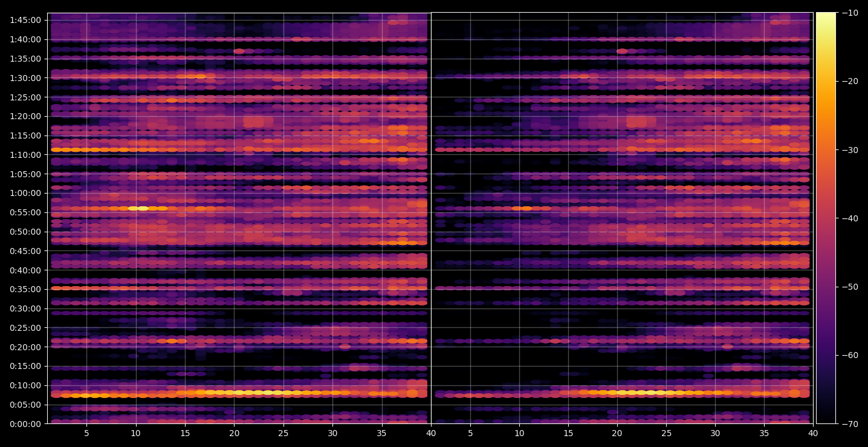Screen dimensions: 868x447
Task: Select the 0:15:00 tick label
Action: pos(25,366)
